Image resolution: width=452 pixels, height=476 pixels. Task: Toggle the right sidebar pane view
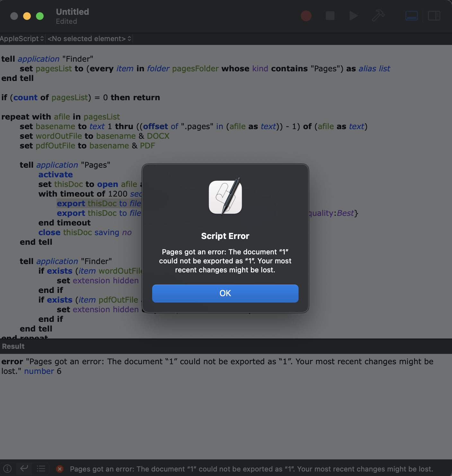(x=434, y=16)
